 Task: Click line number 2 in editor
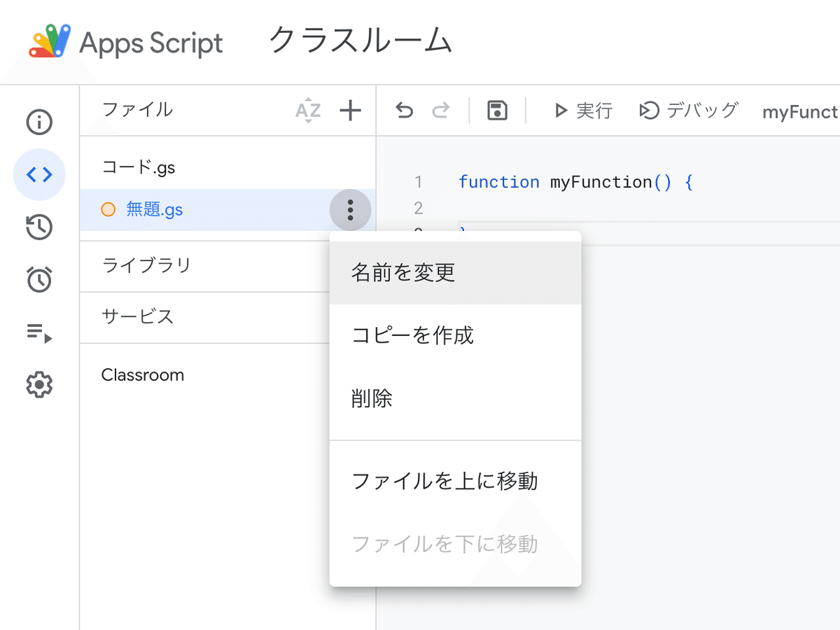419,208
